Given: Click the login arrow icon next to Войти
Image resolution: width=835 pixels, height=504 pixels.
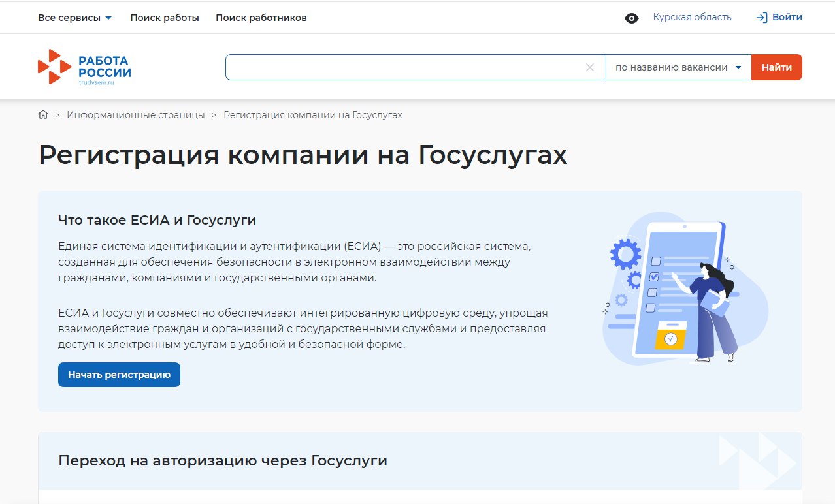Looking at the screenshot, I should pyautogui.click(x=761, y=18).
